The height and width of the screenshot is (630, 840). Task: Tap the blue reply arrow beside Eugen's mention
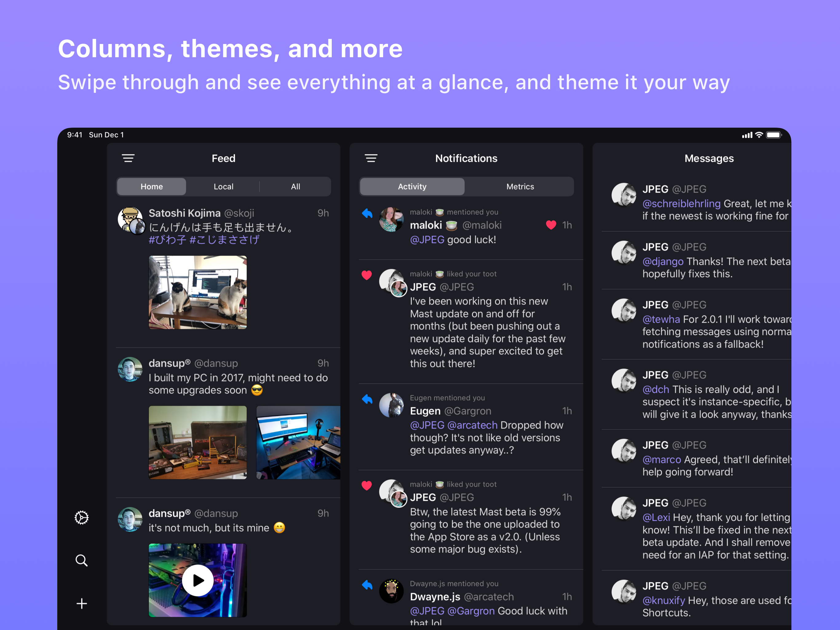pyautogui.click(x=367, y=399)
